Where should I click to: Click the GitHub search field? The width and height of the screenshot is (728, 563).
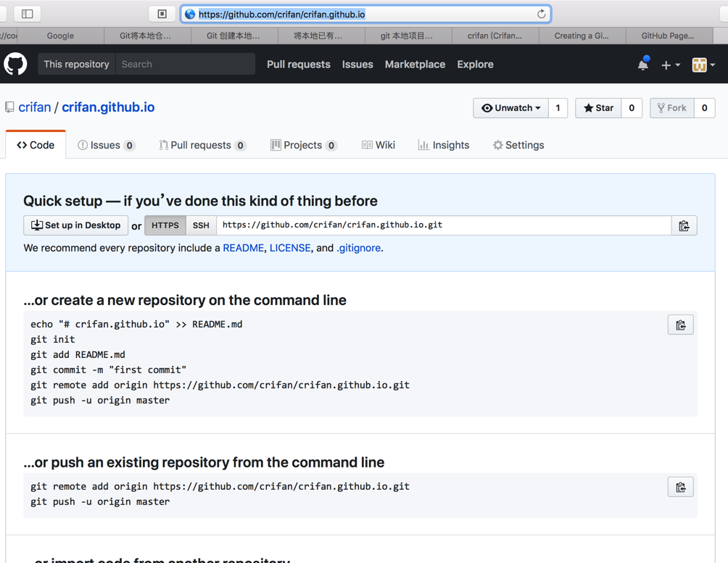(x=186, y=64)
